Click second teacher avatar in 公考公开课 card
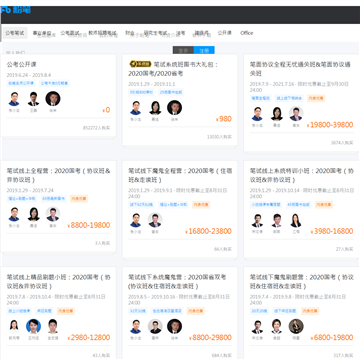Image resolution: width=360 pixels, height=360 pixels. [33, 99]
